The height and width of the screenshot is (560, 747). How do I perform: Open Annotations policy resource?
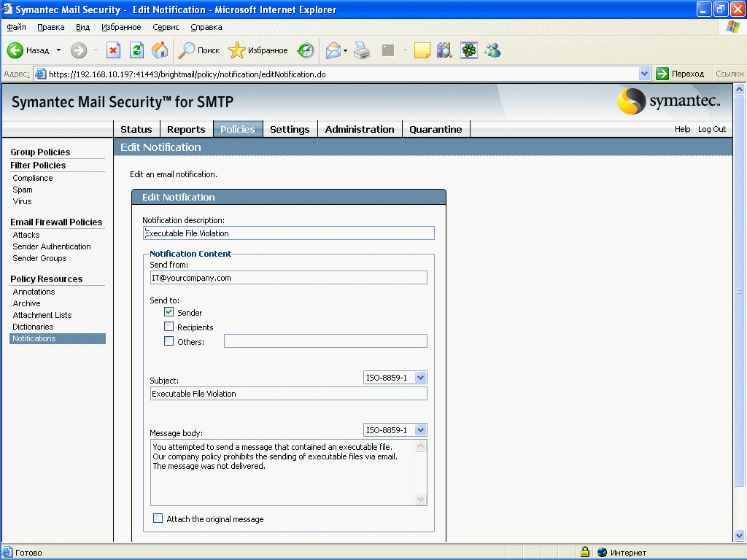(34, 292)
